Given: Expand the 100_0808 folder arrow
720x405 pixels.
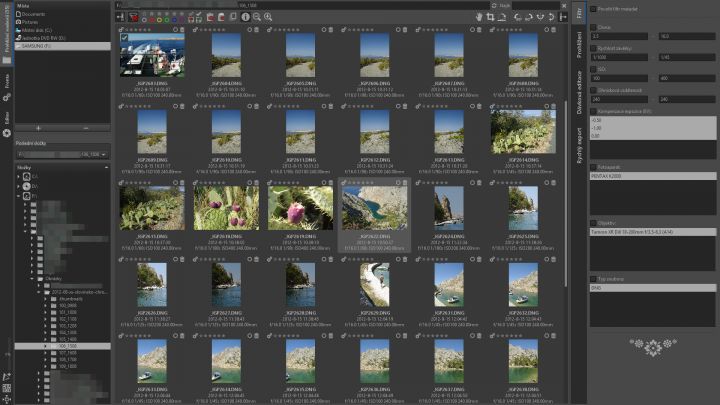Looking at the screenshot, I should pos(45,306).
